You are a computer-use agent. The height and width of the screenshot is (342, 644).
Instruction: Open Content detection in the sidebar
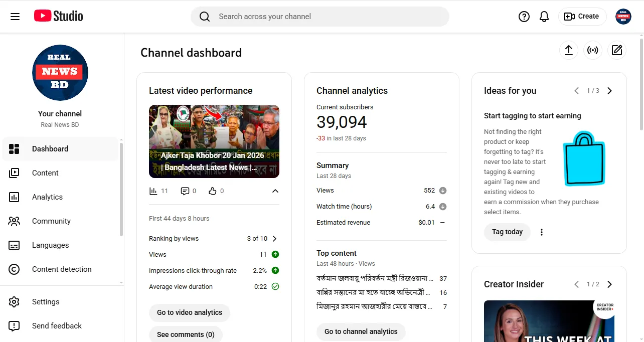[60, 269]
